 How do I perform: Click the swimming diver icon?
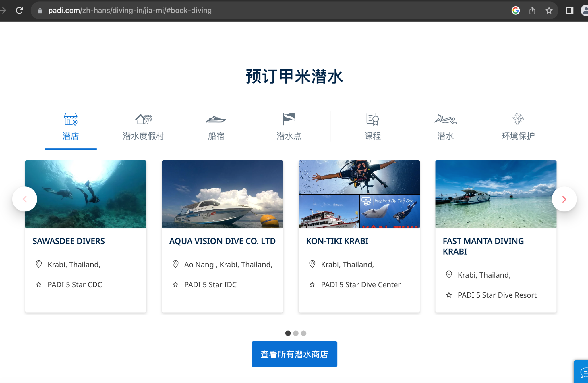[x=445, y=119]
